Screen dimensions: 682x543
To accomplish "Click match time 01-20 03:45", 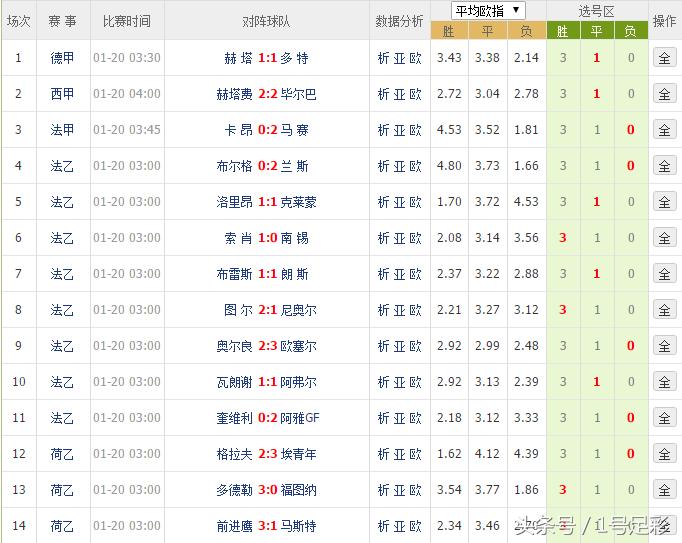I will (x=127, y=130).
